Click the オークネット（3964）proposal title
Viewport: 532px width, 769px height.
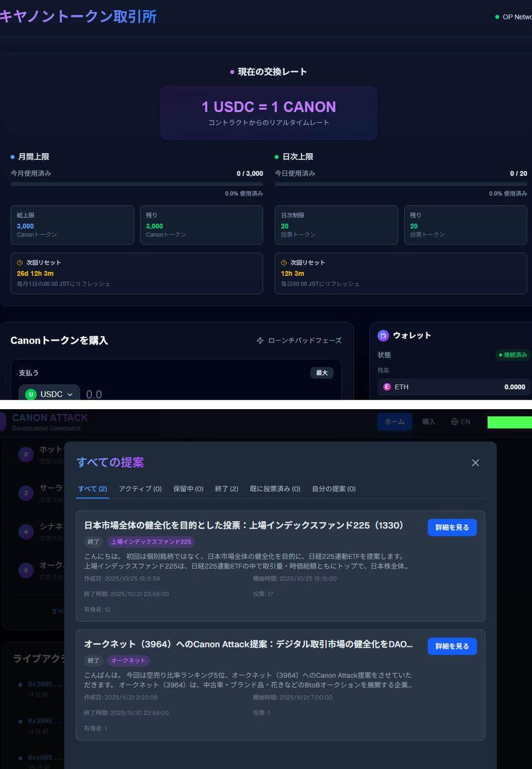pos(248,645)
